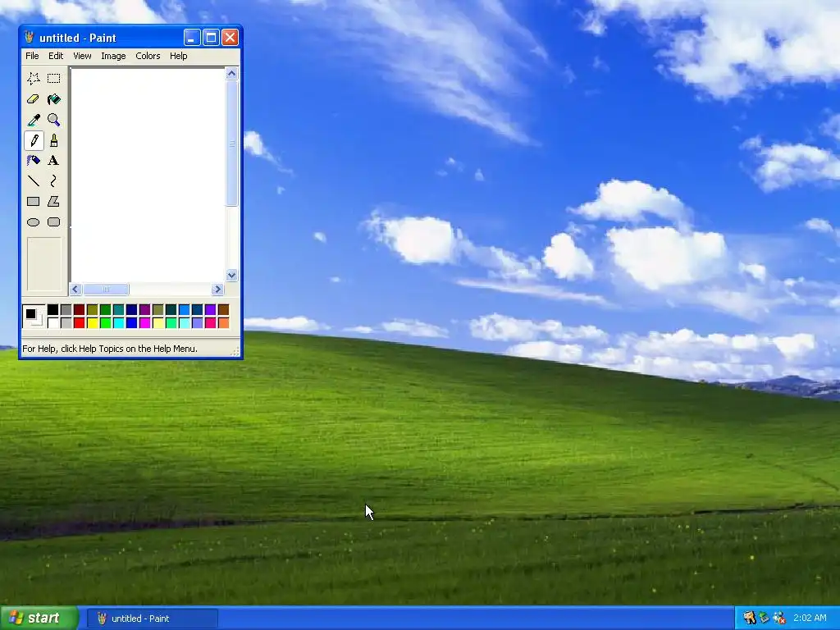Click the foreground/background color indicator box

click(x=33, y=316)
